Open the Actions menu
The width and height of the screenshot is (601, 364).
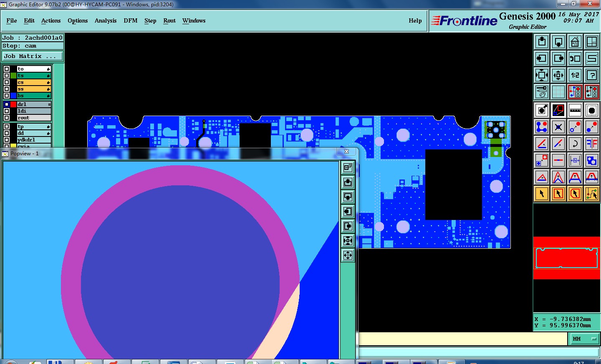click(x=51, y=20)
